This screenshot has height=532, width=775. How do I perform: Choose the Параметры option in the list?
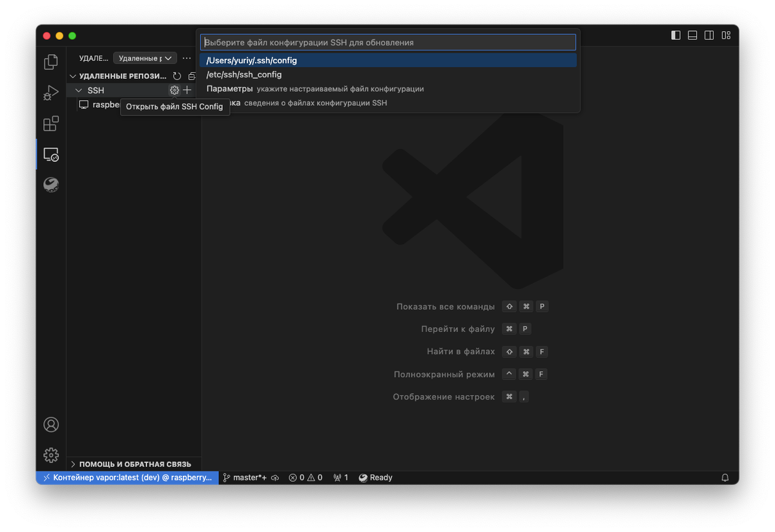pos(388,88)
